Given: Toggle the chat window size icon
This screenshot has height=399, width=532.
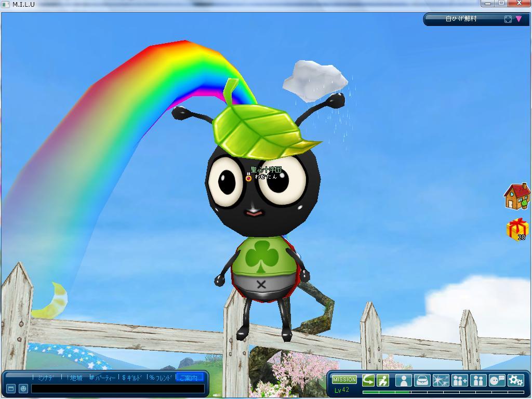Looking at the screenshot, I should (11, 389).
